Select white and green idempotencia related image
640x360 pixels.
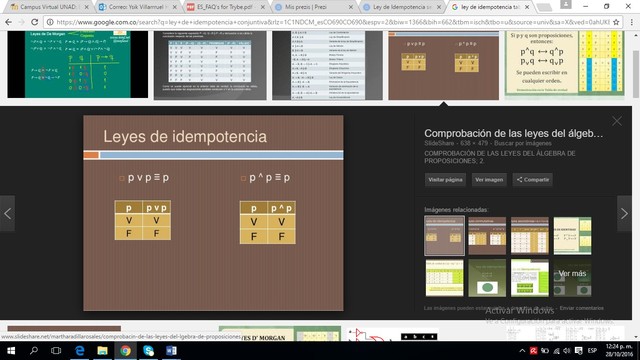(529, 278)
